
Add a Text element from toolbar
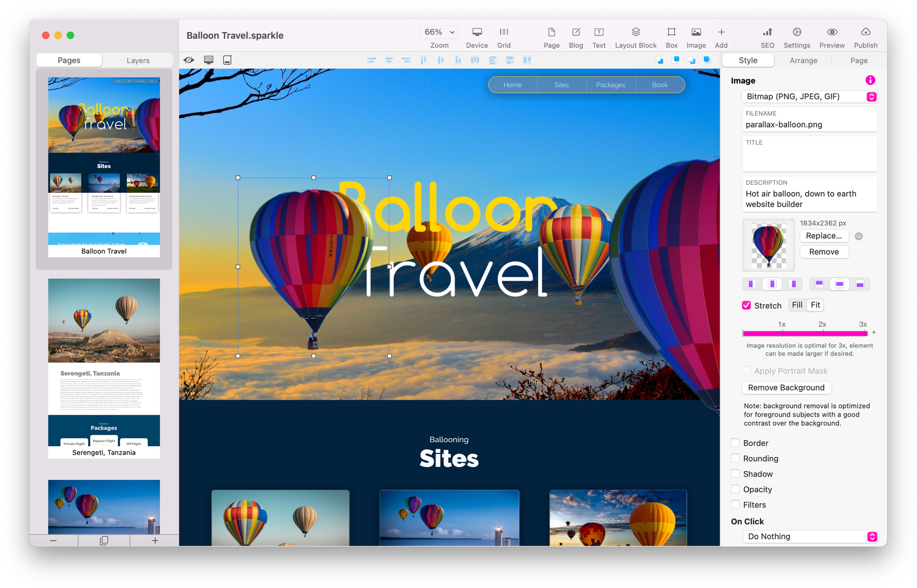pyautogui.click(x=599, y=32)
